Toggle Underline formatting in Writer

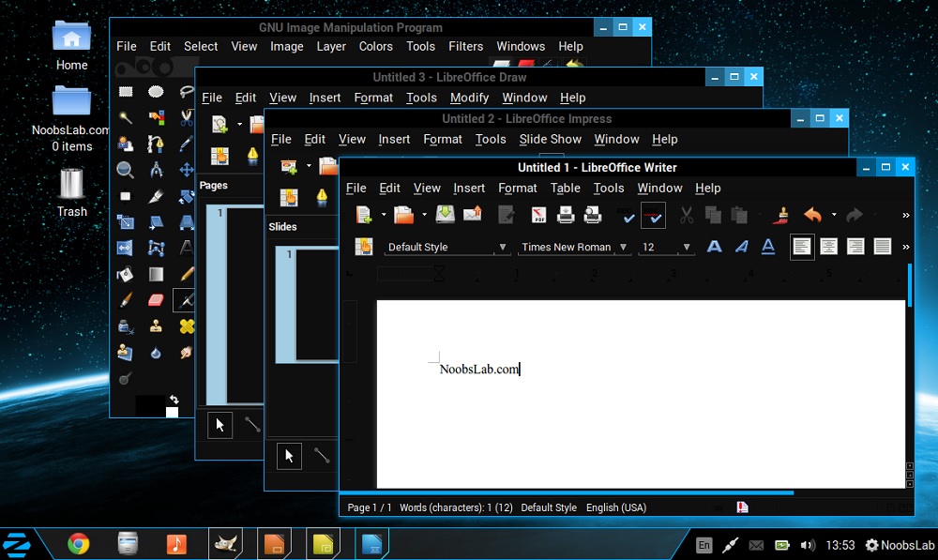pyautogui.click(x=768, y=247)
